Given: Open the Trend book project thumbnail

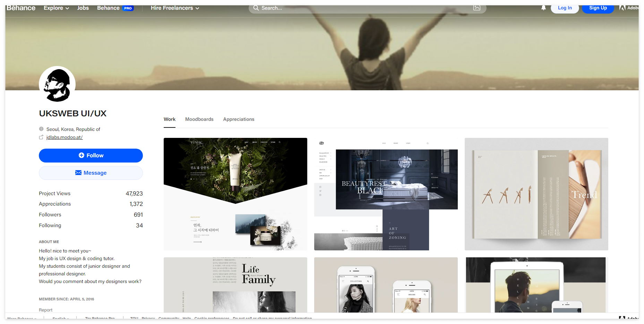Looking at the screenshot, I should [x=536, y=194].
